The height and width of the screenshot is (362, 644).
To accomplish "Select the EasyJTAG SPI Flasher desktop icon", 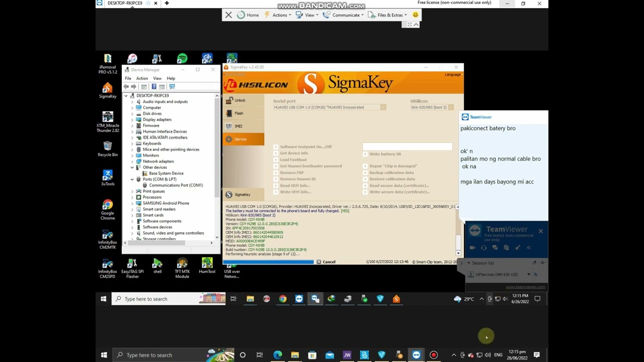I will [132, 268].
